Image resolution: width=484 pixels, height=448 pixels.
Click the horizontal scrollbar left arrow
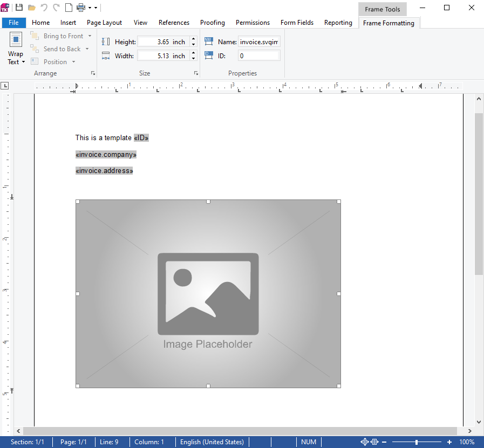(x=18, y=431)
